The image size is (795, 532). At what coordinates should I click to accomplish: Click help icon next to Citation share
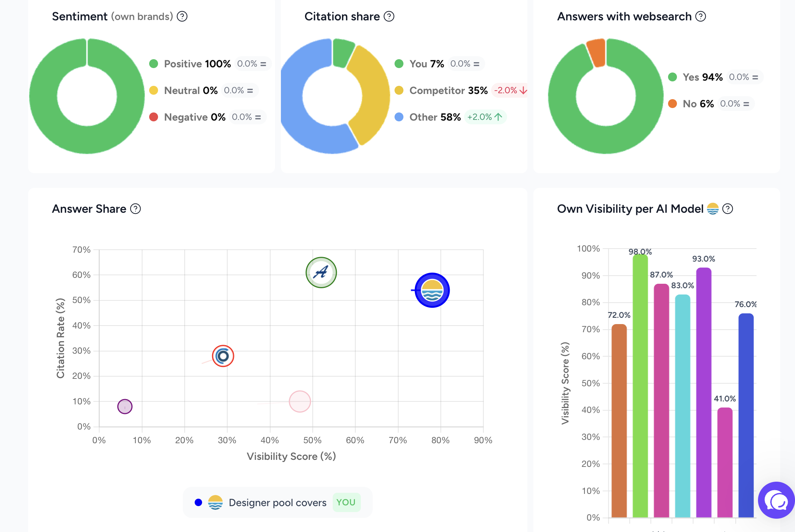(x=389, y=16)
